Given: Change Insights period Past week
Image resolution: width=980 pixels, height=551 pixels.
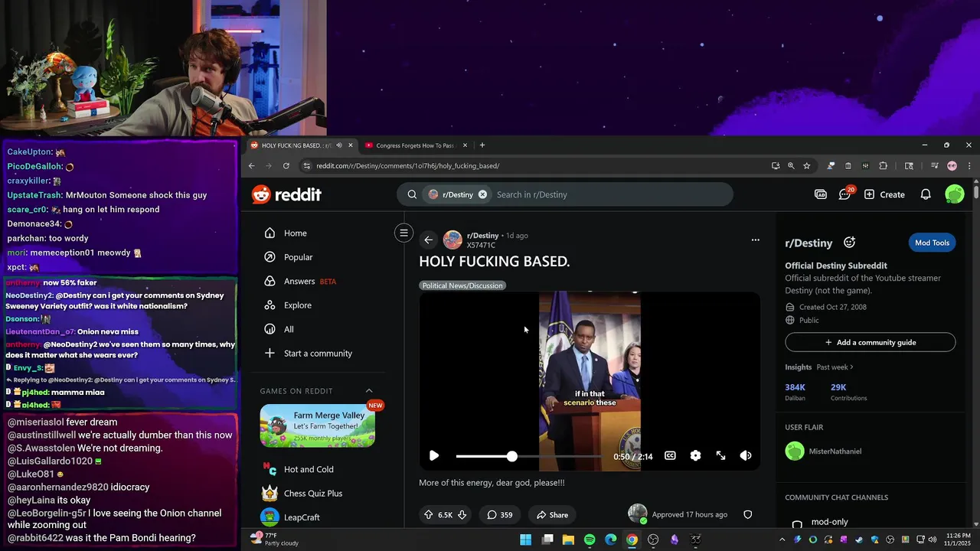Looking at the screenshot, I should click(835, 367).
